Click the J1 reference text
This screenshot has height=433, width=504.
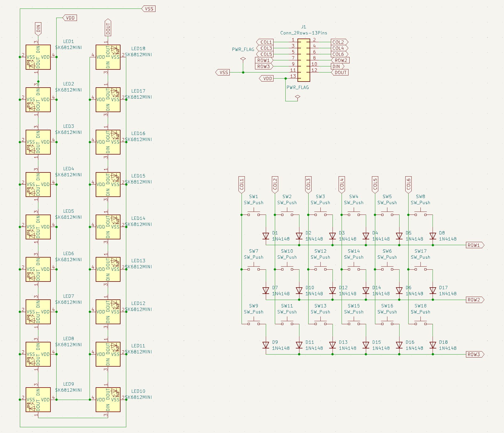pos(304,27)
